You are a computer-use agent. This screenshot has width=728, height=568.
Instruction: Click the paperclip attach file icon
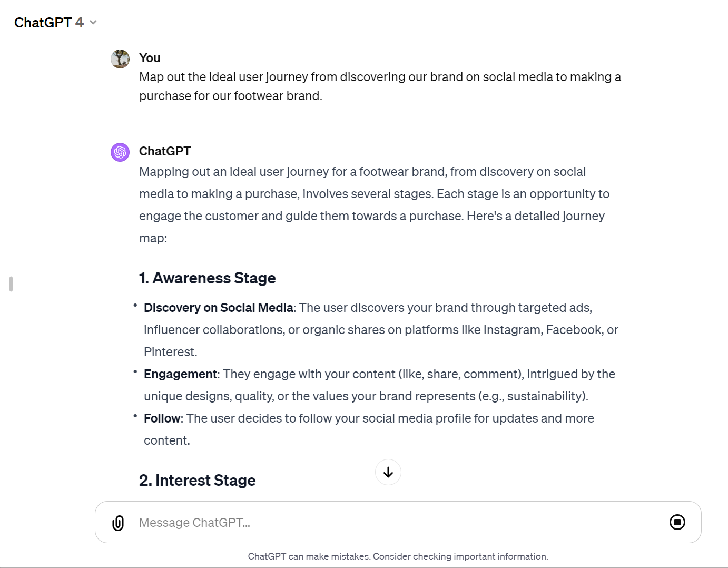pos(118,523)
